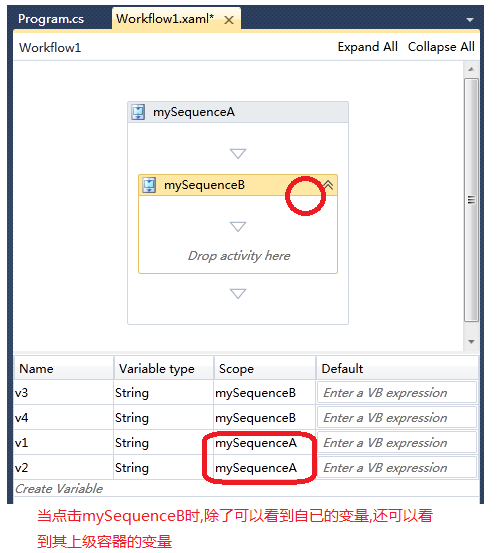
Task: Click the mySequenceB sequence activity icon
Action: point(149,185)
